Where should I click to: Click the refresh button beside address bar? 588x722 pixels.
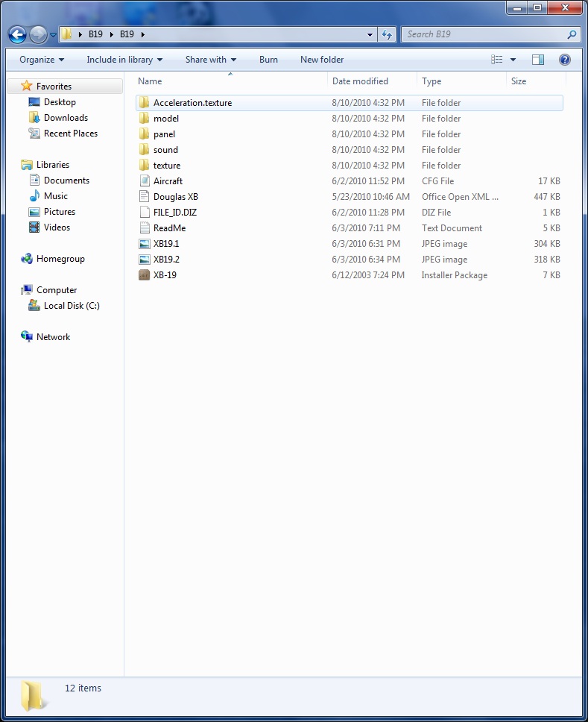pos(387,34)
